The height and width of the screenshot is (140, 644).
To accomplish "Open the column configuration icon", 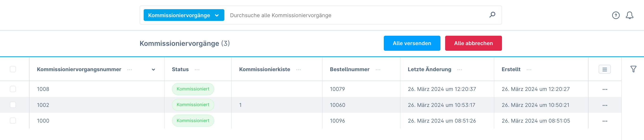I will [605, 69].
